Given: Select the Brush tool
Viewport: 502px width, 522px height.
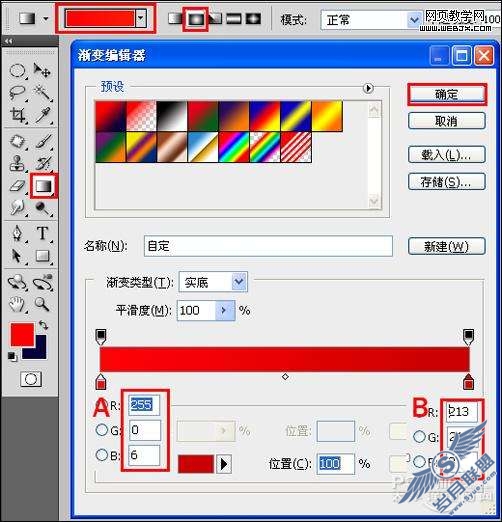Looking at the screenshot, I should click(43, 141).
